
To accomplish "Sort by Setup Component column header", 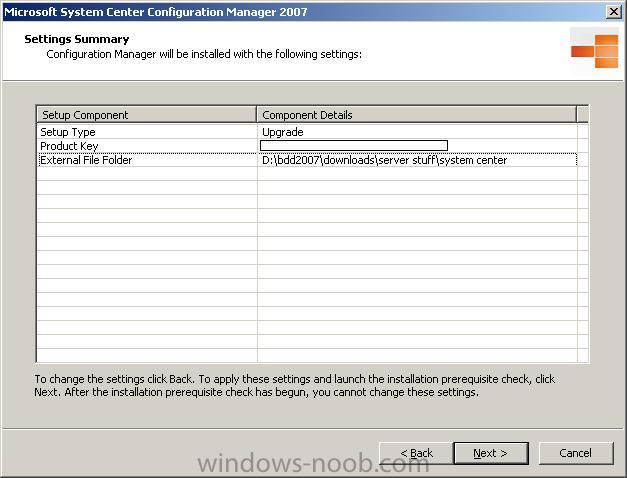I will (x=147, y=115).
